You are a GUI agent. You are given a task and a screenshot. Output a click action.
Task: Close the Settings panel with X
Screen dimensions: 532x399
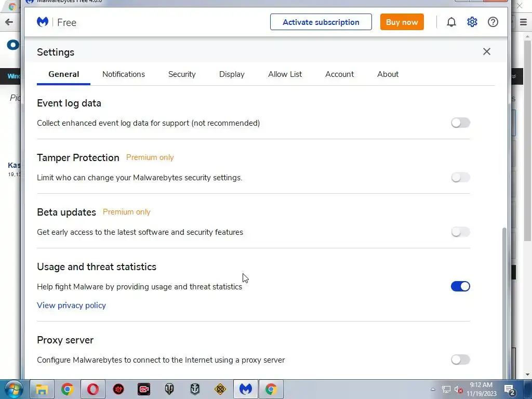tap(486, 51)
